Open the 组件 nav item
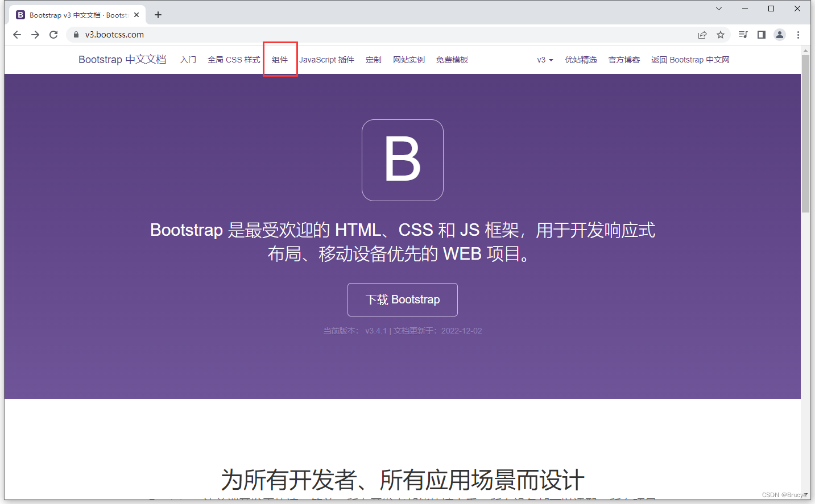 pos(280,60)
